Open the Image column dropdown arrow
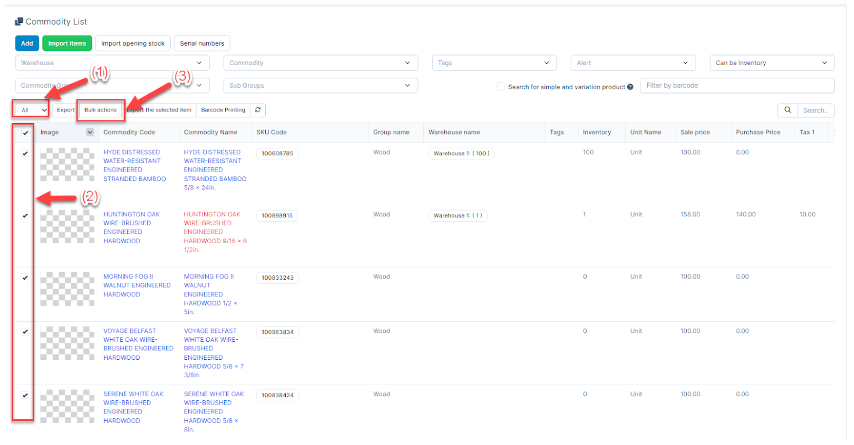This screenshot has height=445, width=854. 90,132
